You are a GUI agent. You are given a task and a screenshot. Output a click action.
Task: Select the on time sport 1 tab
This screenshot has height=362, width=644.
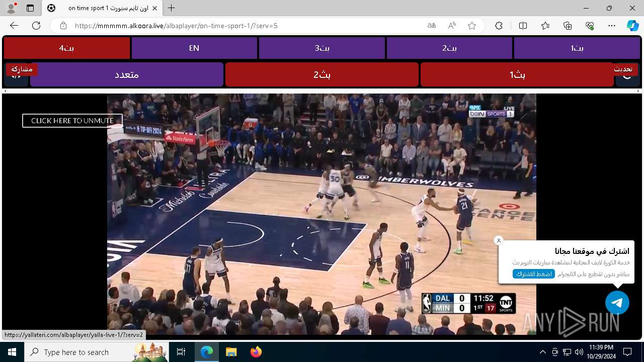coord(102,8)
